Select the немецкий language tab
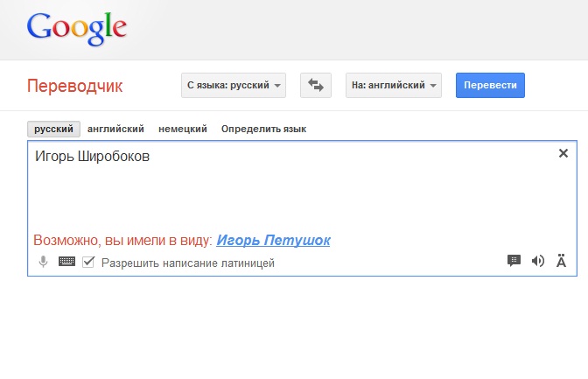 coord(183,129)
